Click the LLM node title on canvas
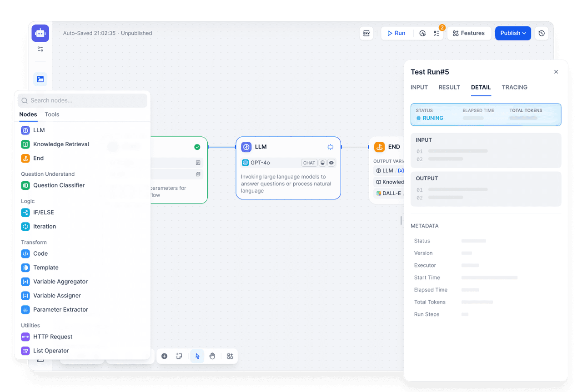 coord(261,147)
